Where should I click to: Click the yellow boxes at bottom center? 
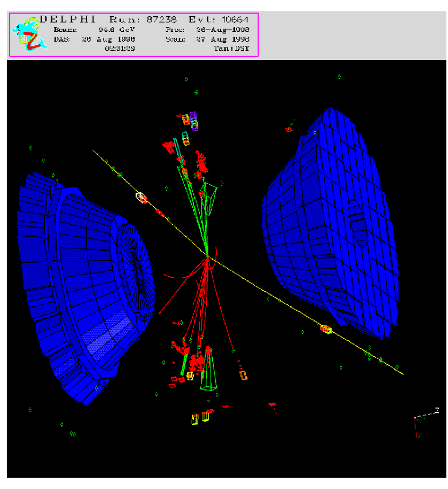pos(200,418)
